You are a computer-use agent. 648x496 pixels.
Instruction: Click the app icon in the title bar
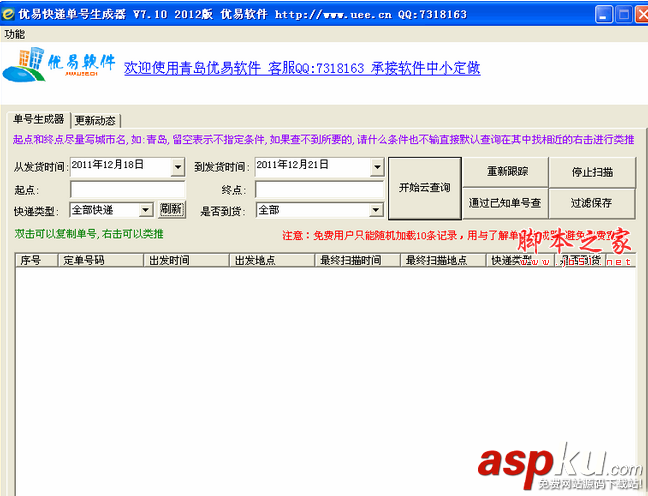[8, 14]
